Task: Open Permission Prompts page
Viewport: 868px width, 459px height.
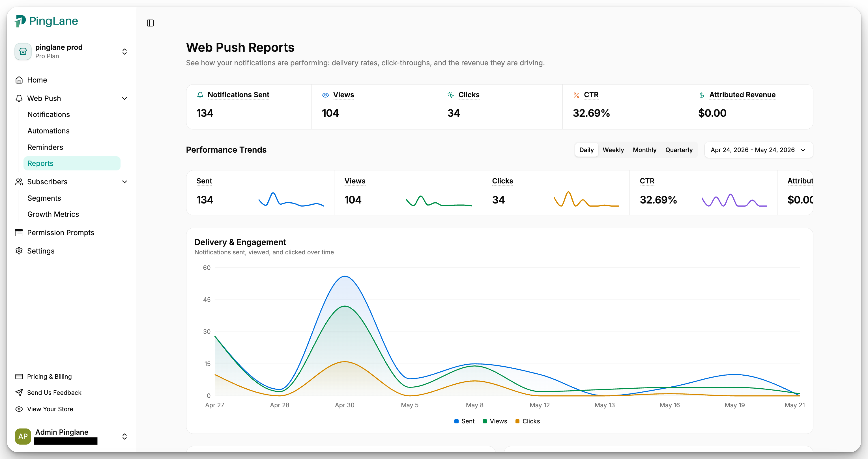Action: [x=71, y=233]
